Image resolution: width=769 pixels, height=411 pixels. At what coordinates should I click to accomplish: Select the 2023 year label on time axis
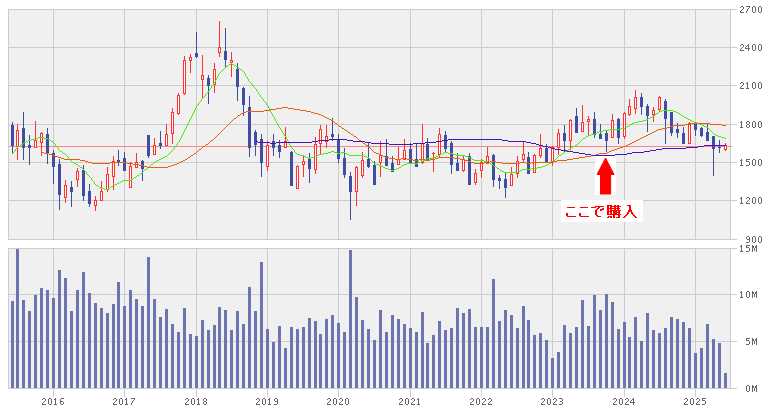click(552, 401)
